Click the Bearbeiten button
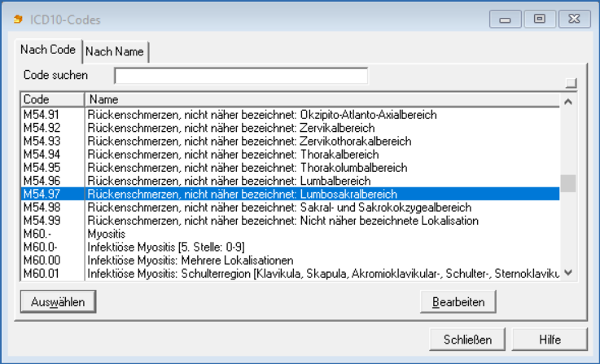Viewport: 600px width, 364px height. (458, 302)
